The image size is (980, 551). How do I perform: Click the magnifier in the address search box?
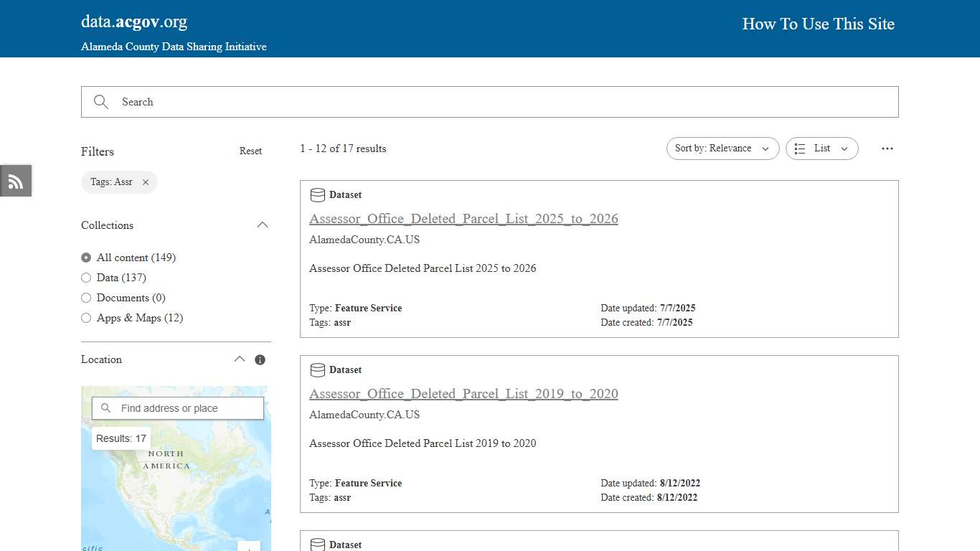[105, 408]
